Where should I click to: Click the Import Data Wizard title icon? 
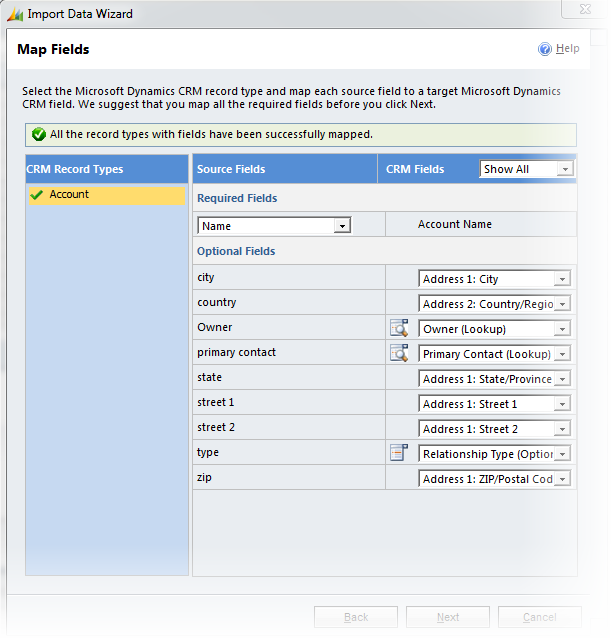[x=13, y=14]
